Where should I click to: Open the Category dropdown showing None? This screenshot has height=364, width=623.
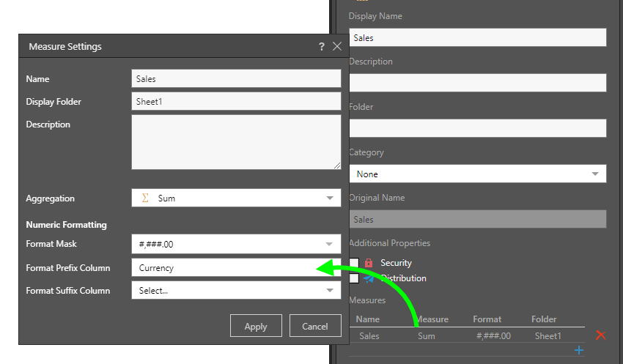594,174
